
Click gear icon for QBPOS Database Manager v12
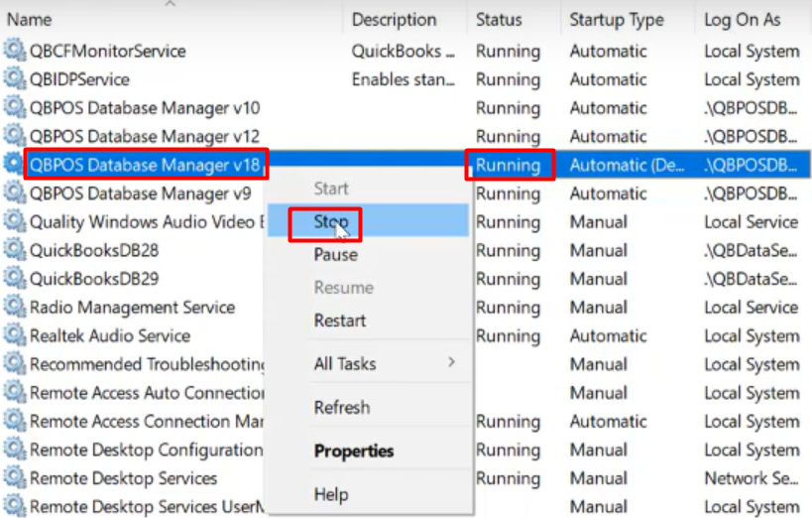(x=15, y=136)
